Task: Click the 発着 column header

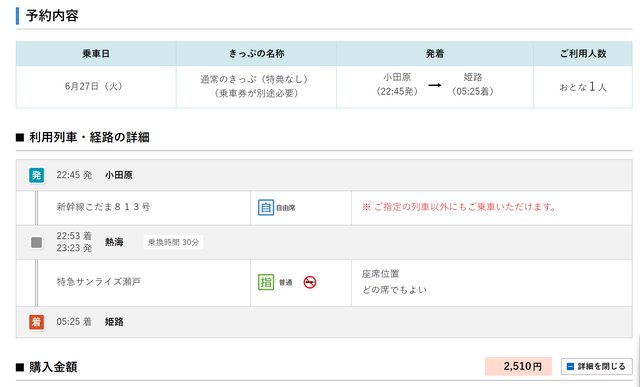Action: pyautogui.click(x=435, y=53)
